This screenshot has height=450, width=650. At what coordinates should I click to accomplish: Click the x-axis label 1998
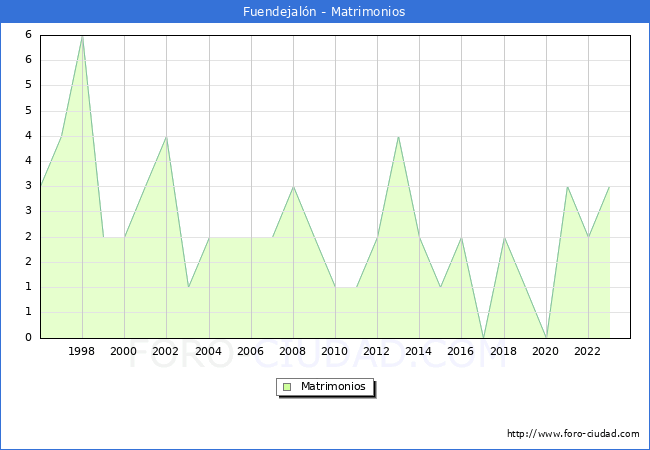pos(82,351)
